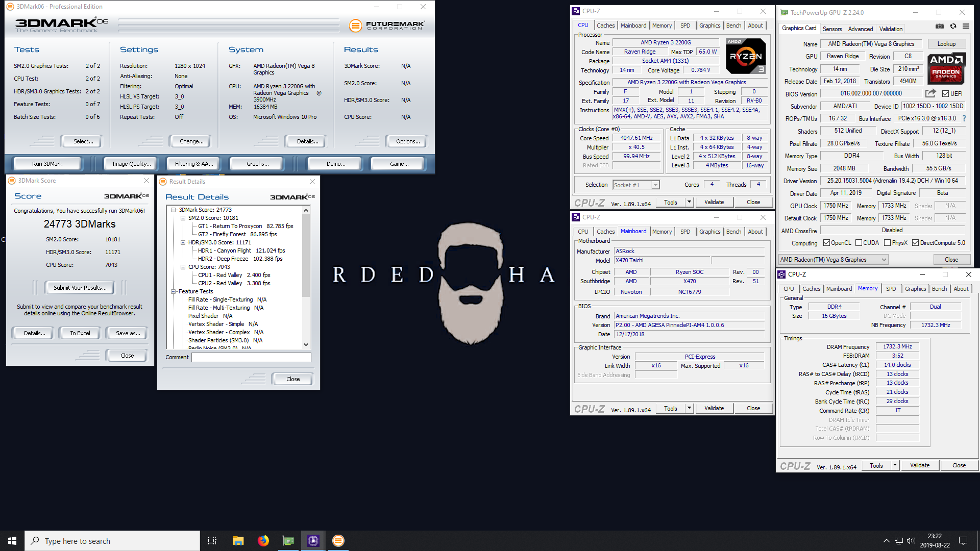Click the GPU-Z title bar app icon
980x551 pixels.
click(784, 12)
